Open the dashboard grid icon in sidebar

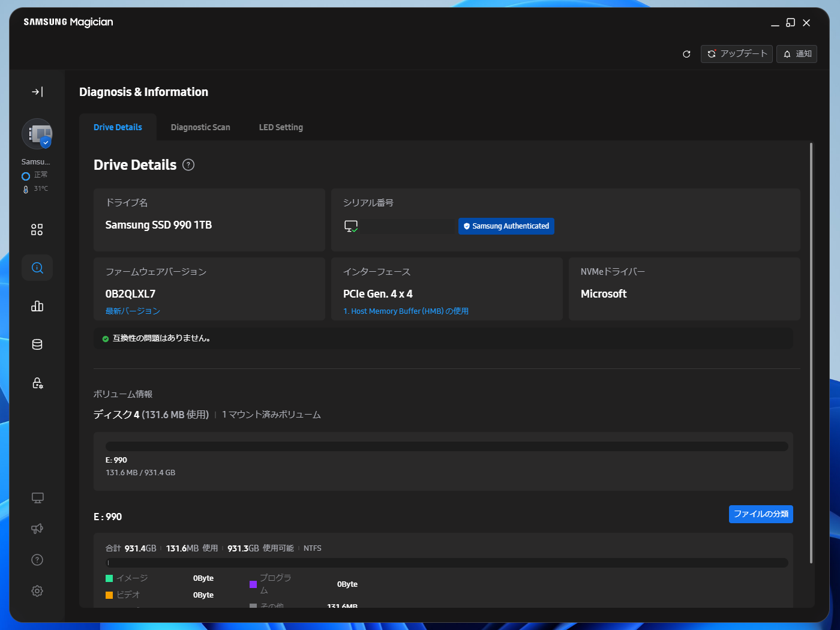37,230
